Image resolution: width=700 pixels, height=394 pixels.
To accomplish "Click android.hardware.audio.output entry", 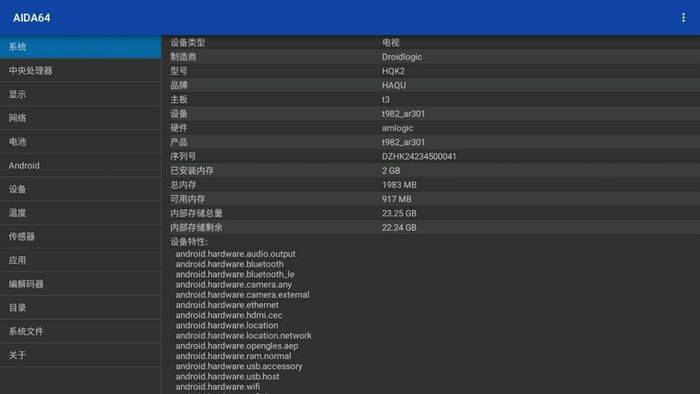I will pyautogui.click(x=235, y=253).
